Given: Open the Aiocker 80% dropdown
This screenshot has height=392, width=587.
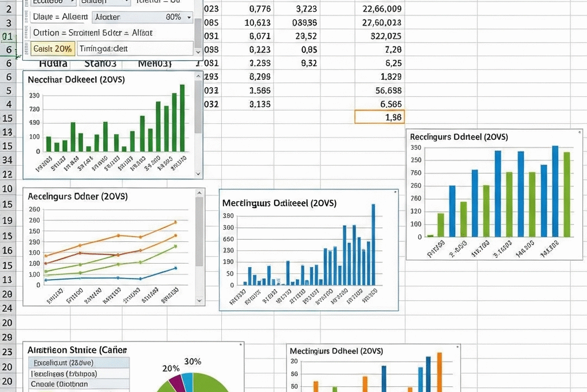Looking at the screenshot, I should [143, 17].
